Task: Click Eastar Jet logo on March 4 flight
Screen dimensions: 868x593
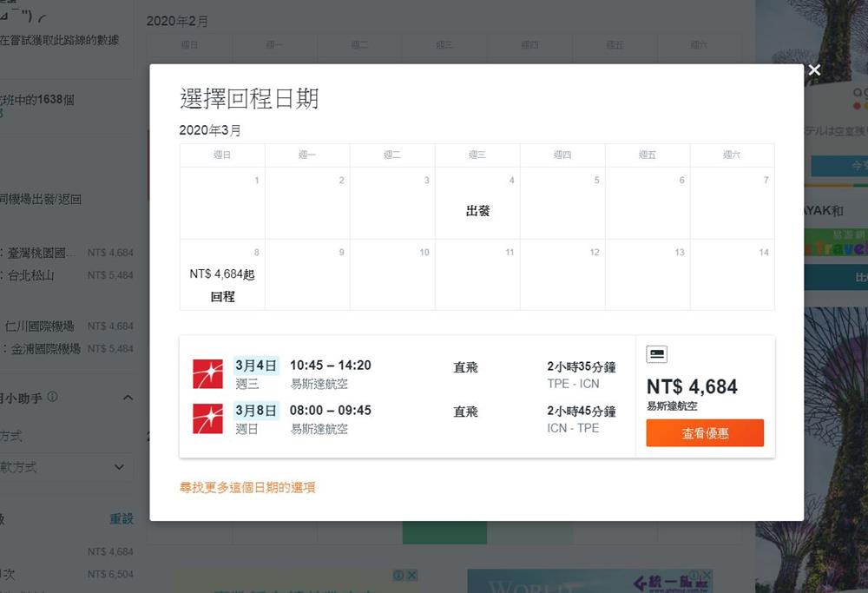Action: tap(207, 373)
